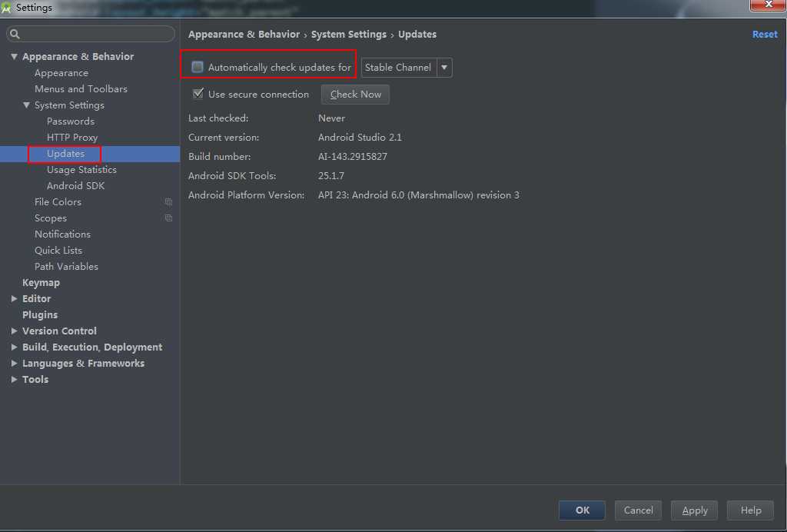Click the Apply button
Viewport: 787px width, 532px height.
(695, 510)
